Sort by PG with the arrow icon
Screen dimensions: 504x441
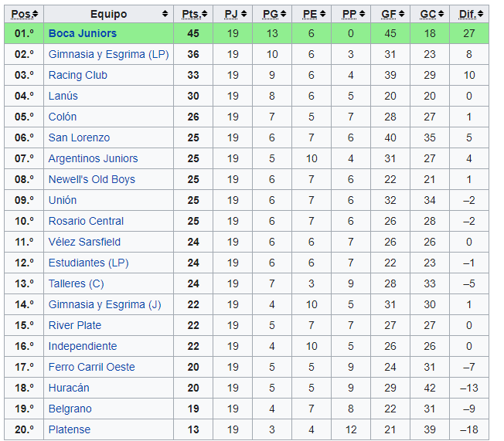[x=283, y=14]
